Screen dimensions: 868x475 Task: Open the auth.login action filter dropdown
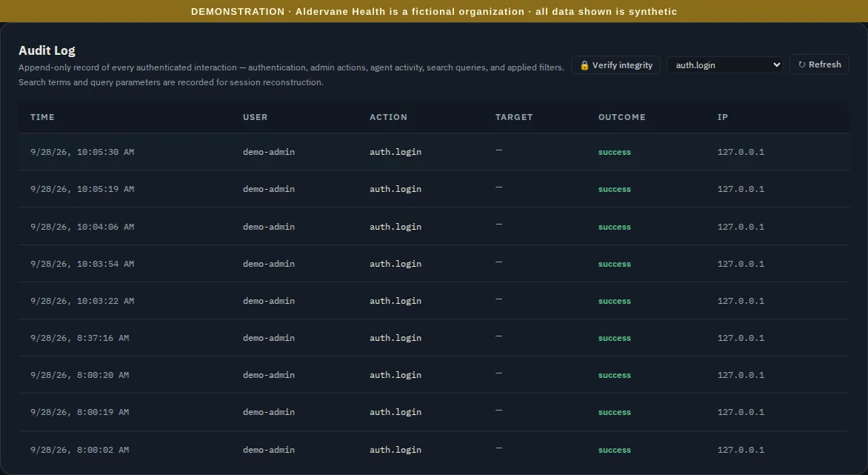[725, 65]
